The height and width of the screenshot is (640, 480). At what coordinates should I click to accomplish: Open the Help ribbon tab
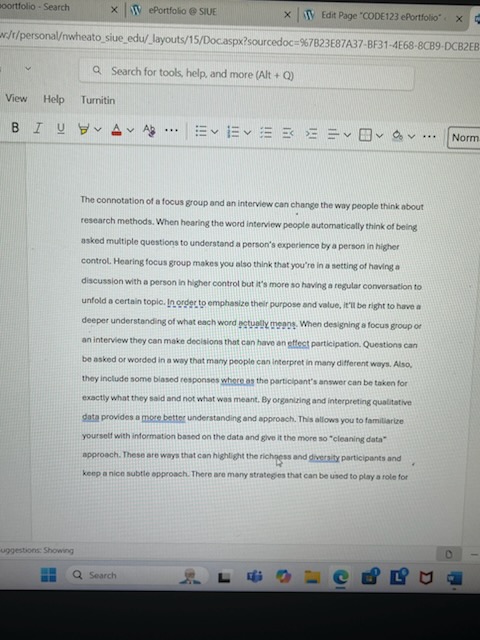pyautogui.click(x=54, y=99)
